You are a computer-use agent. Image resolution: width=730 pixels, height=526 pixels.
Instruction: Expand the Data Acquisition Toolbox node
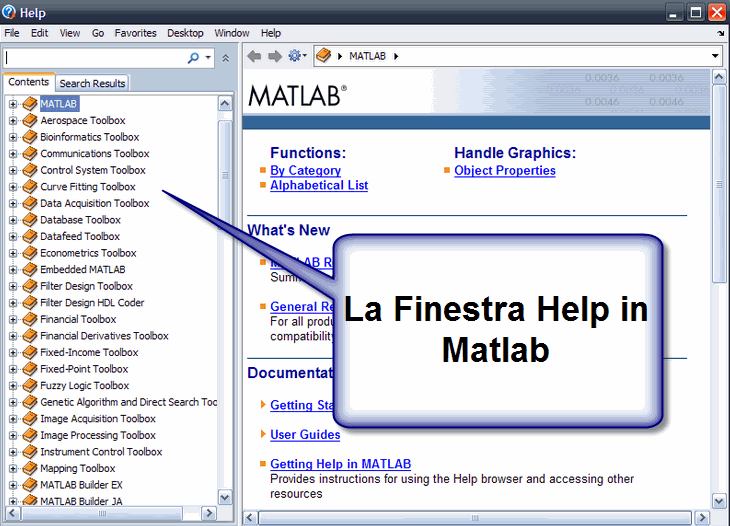point(13,203)
